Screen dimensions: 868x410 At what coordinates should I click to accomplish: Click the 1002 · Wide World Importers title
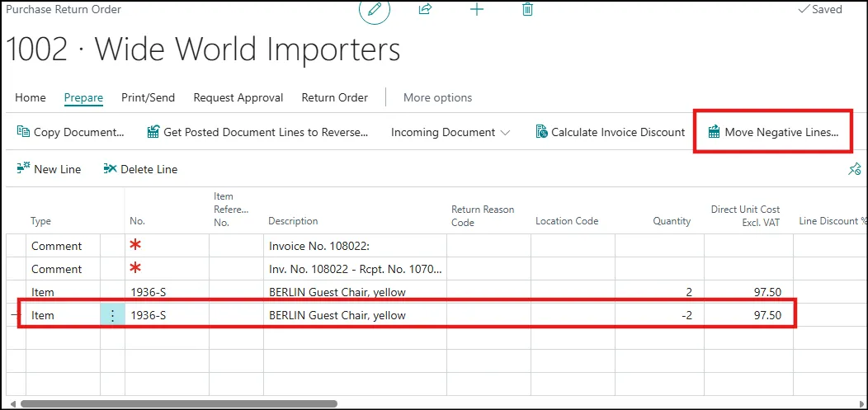203,49
